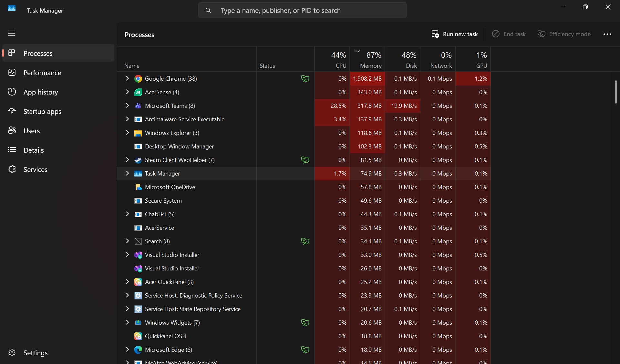The width and height of the screenshot is (620, 364).
Task: Open the Startup apps page
Action: pyautogui.click(x=42, y=111)
